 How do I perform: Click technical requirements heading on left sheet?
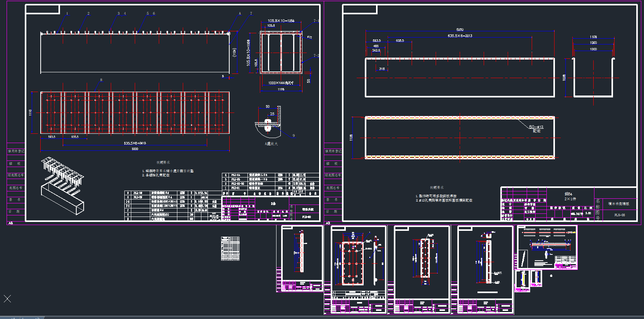tap(163, 162)
